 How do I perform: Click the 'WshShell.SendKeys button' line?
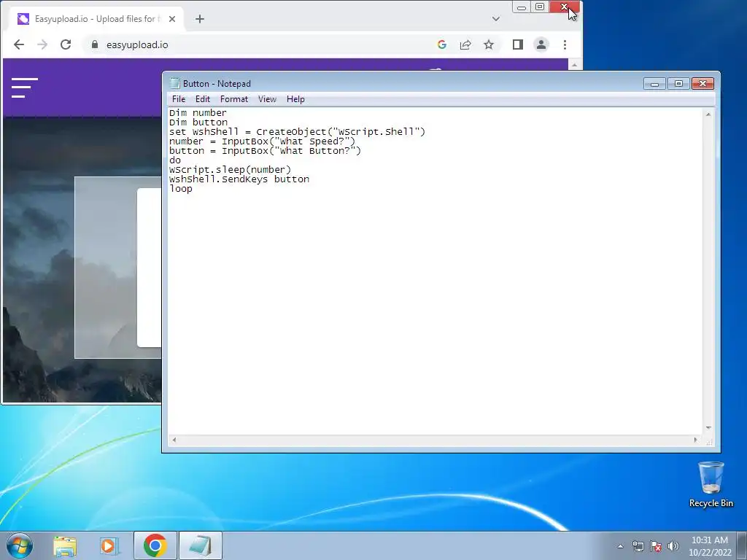pyautogui.click(x=239, y=179)
